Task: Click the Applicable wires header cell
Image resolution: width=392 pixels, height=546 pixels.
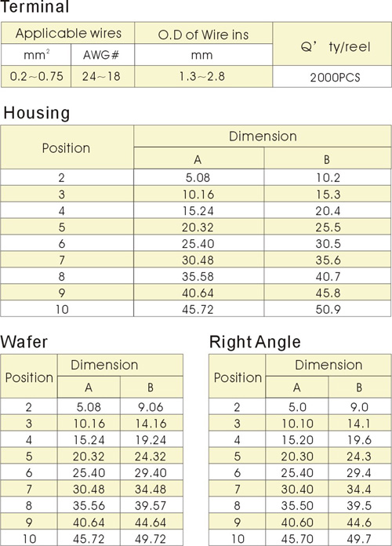Action: pyautogui.click(x=68, y=34)
